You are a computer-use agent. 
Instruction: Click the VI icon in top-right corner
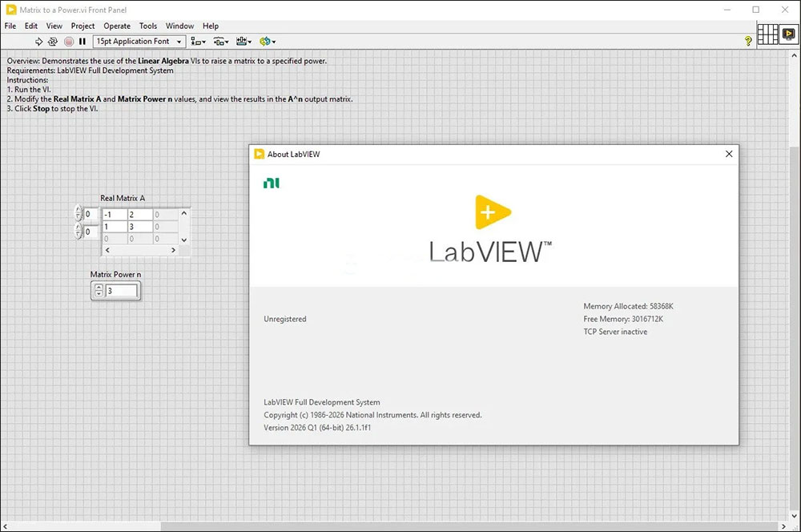point(789,34)
